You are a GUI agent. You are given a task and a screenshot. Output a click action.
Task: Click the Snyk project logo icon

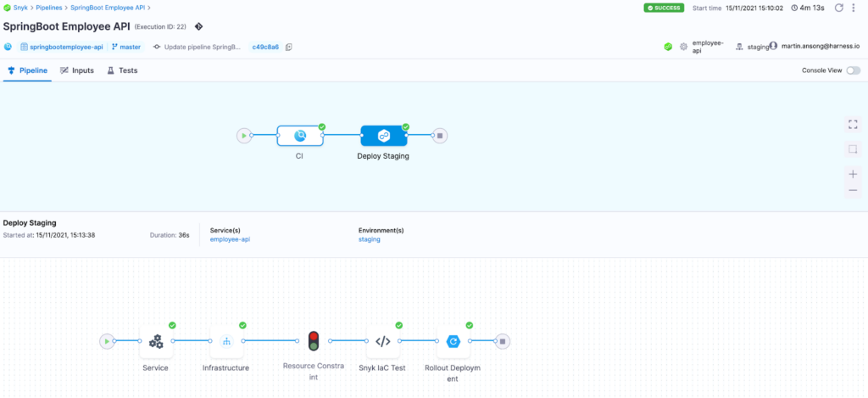click(x=7, y=8)
